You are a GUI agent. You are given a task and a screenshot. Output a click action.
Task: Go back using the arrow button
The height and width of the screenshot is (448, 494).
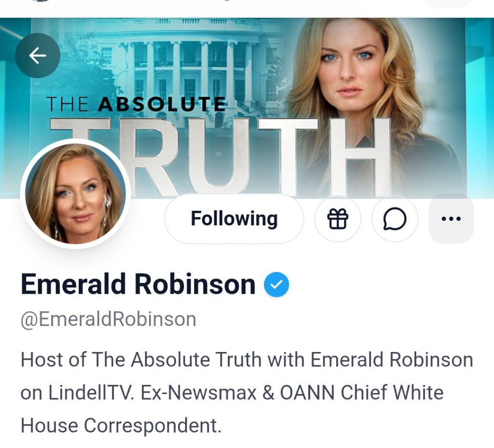click(x=38, y=55)
